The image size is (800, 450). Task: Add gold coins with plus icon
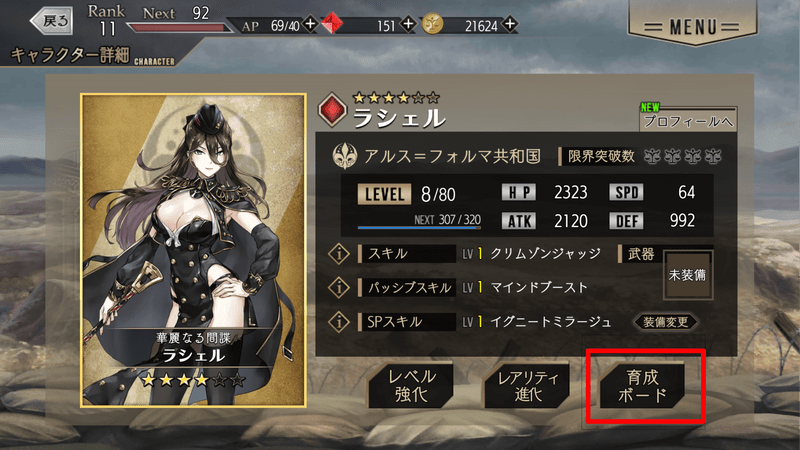[510, 23]
